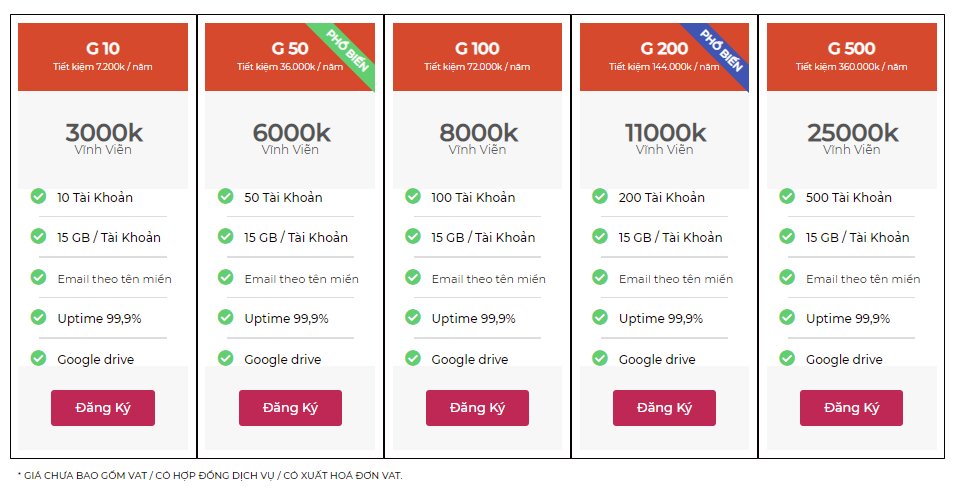Click the 25000k Vĩnh Viễn price
The width and height of the screenshot is (955, 495).
pyautogui.click(x=852, y=139)
